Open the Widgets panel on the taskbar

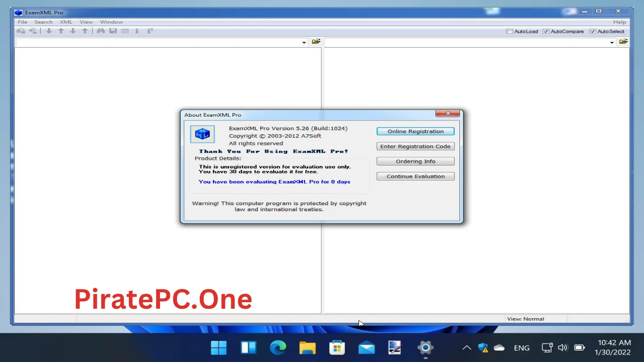click(249, 347)
